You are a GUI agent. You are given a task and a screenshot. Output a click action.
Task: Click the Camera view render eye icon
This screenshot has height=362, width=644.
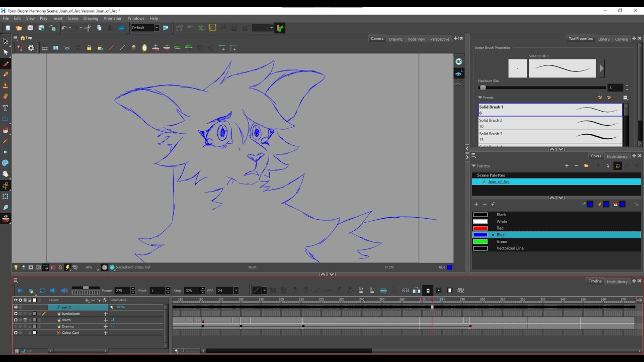point(458,61)
